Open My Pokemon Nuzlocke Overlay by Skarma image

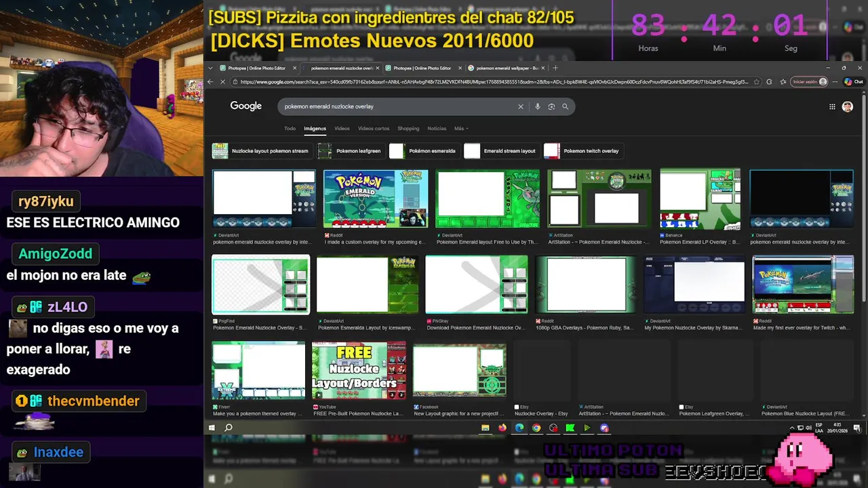click(x=694, y=285)
